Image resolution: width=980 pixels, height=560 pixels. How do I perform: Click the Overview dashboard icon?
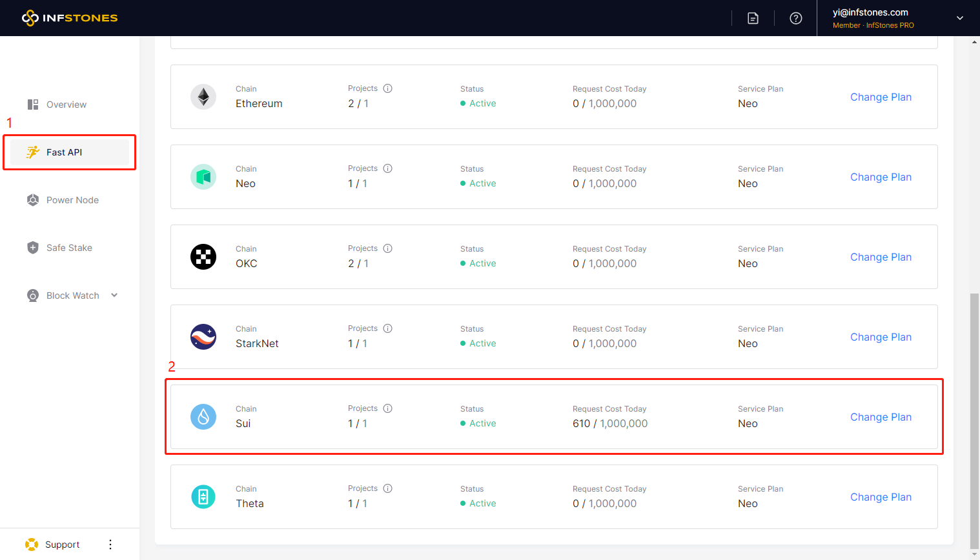tap(33, 105)
